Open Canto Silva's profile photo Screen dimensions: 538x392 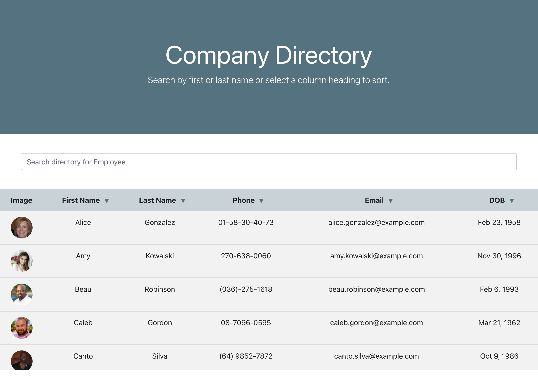22,360
